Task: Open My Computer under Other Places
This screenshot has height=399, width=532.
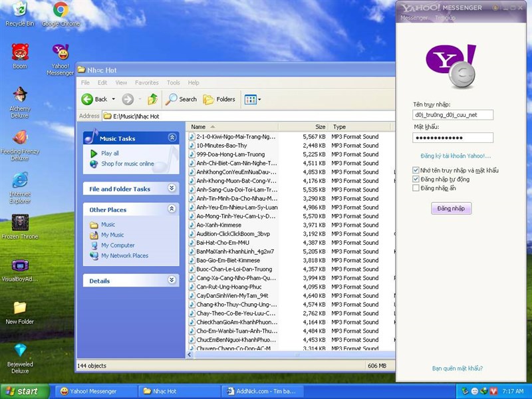Action: 112,245
